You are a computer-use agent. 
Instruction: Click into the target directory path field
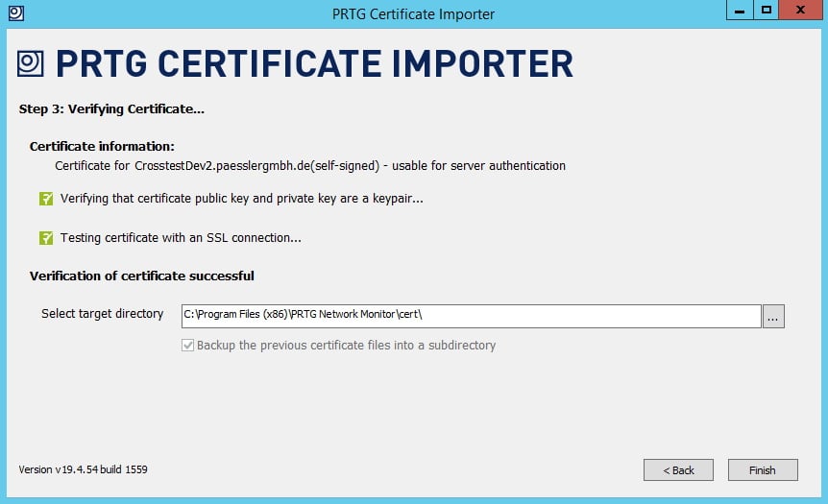click(x=471, y=316)
